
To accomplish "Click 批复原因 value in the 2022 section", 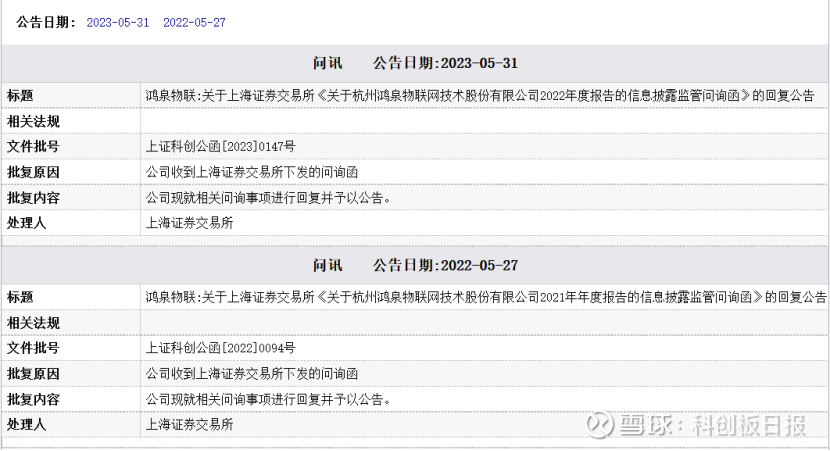I will (251, 374).
